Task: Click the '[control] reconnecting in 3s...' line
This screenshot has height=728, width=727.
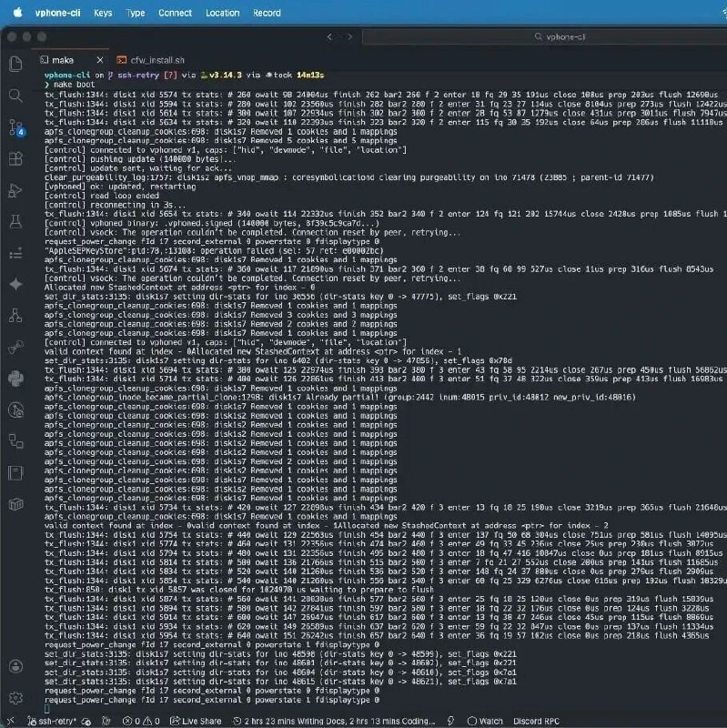Action: click(116, 205)
